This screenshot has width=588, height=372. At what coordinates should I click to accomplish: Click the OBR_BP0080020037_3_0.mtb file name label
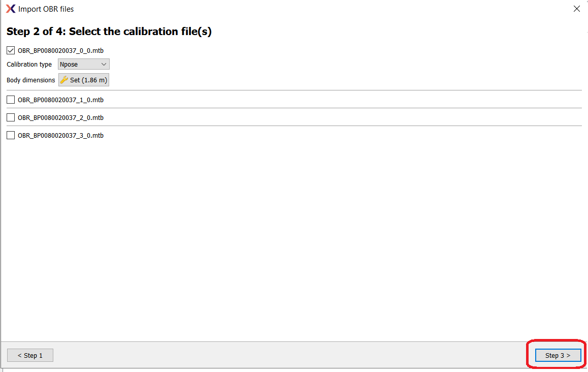[61, 136]
